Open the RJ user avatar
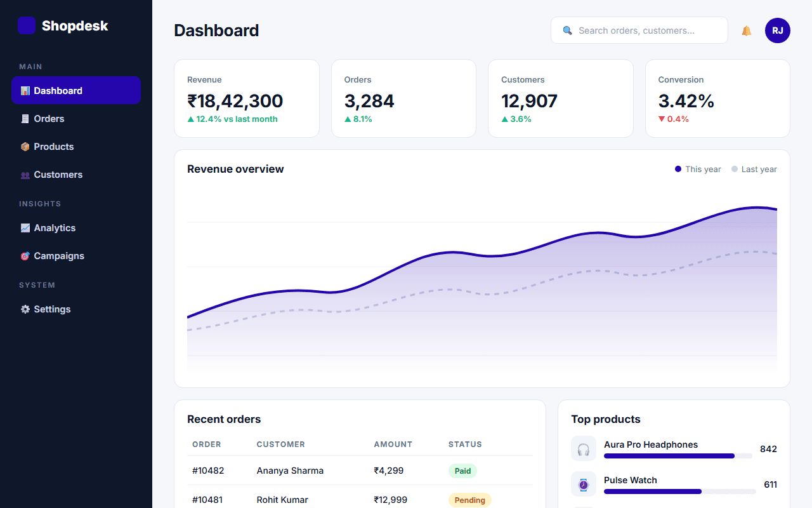Viewport: 812px width, 508px height. (778, 30)
